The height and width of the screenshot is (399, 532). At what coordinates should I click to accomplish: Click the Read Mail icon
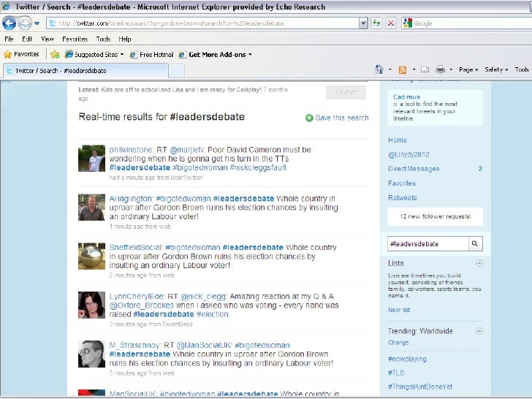pos(425,69)
